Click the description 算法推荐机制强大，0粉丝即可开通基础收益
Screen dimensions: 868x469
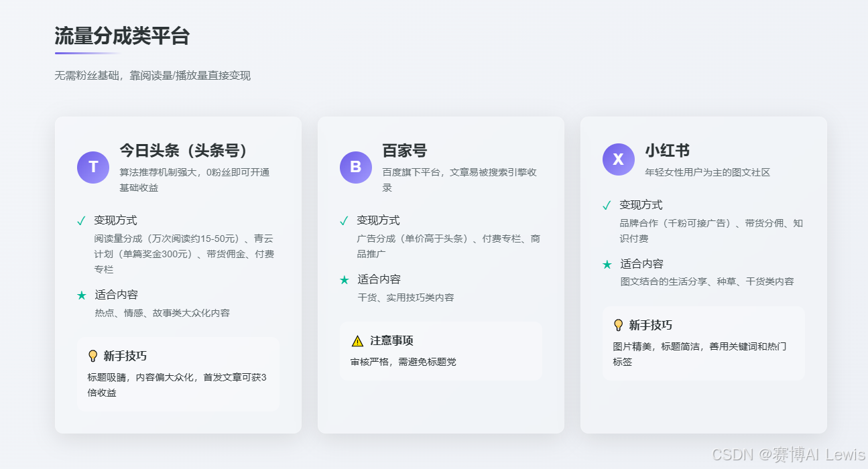(195, 180)
